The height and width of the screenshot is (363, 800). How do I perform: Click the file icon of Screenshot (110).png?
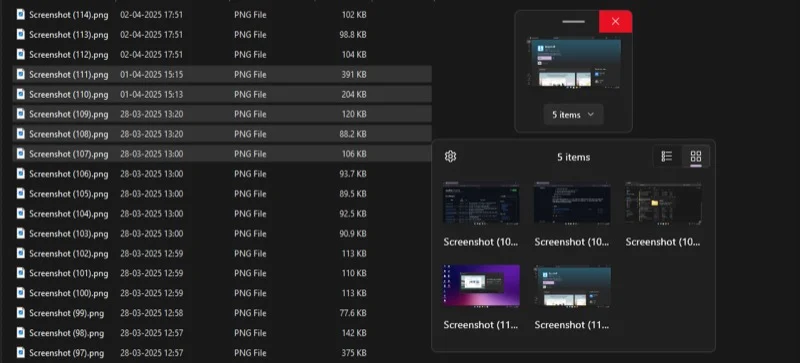(20, 94)
